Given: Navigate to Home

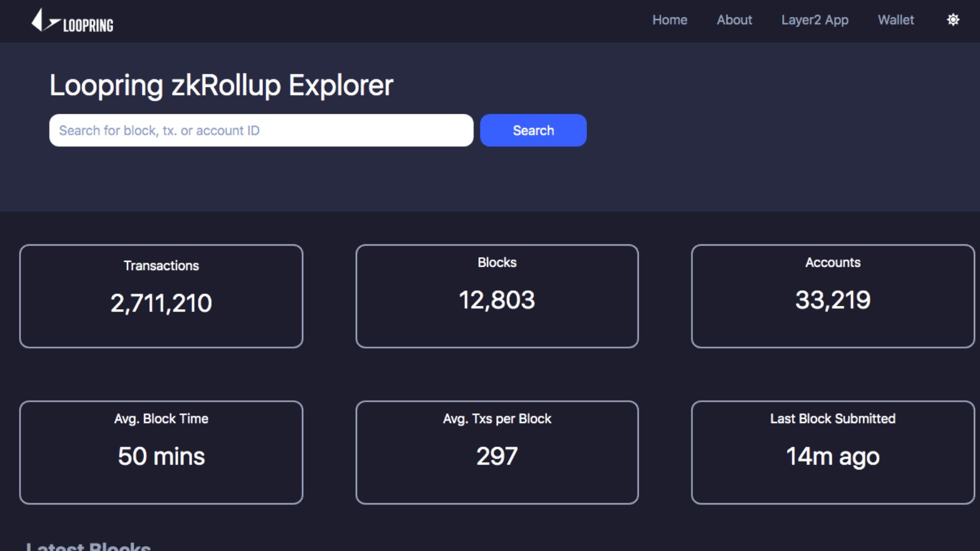Looking at the screenshot, I should coord(670,20).
